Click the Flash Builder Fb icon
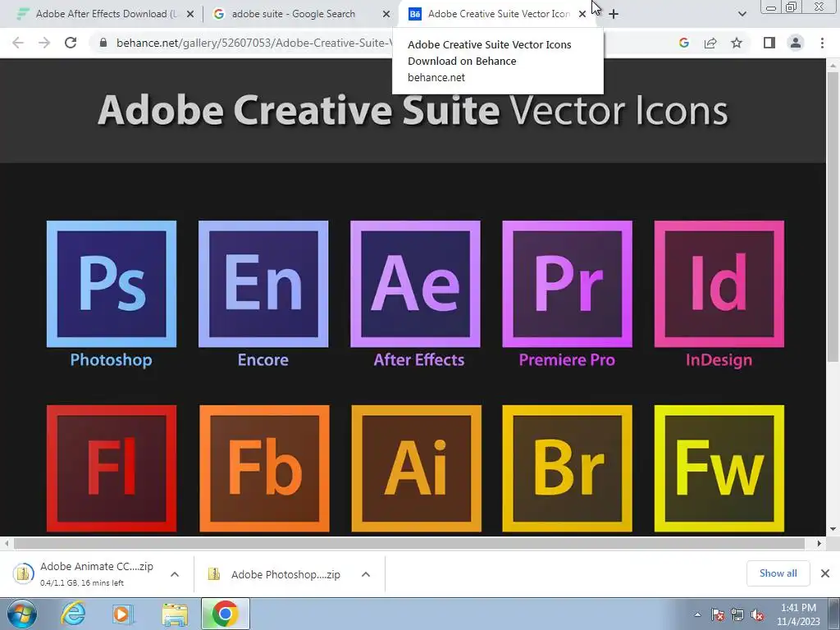Image resolution: width=840 pixels, height=630 pixels. click(264, 468)
